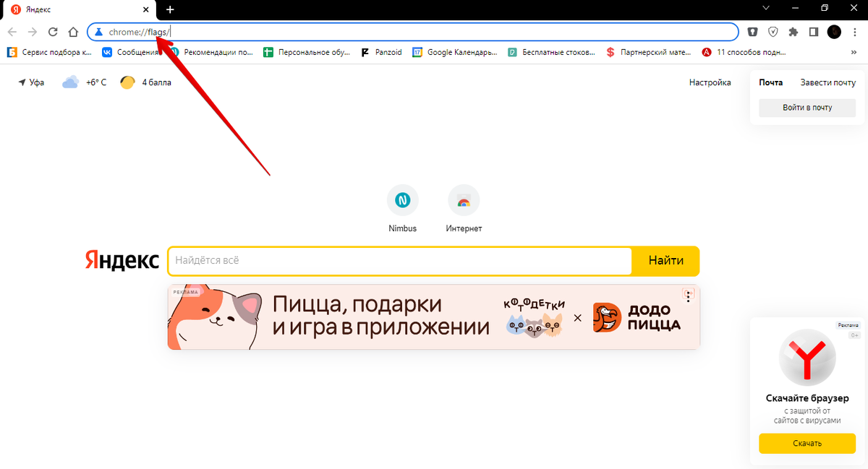Open the Интернет shortcut tile

point(464,210)
